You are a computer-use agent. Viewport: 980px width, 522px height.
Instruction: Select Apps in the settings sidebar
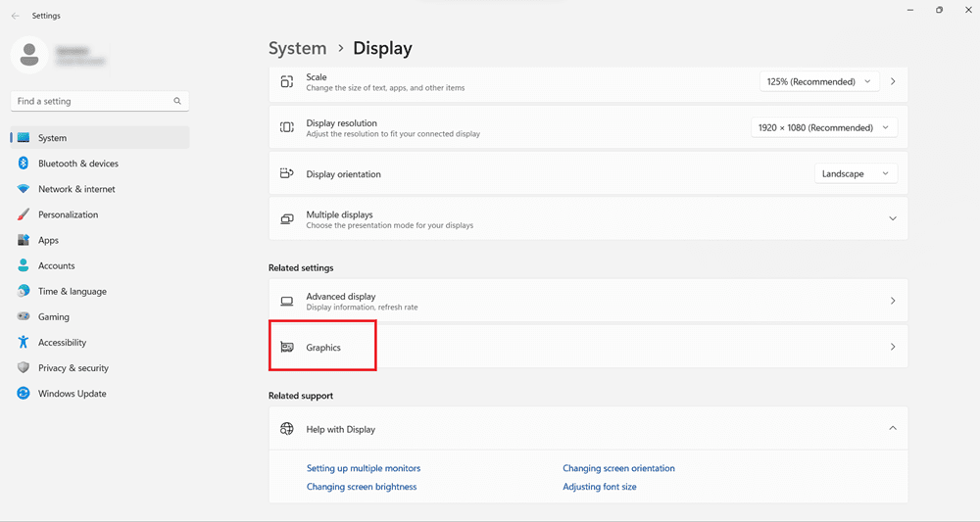(x=48, y=240)
